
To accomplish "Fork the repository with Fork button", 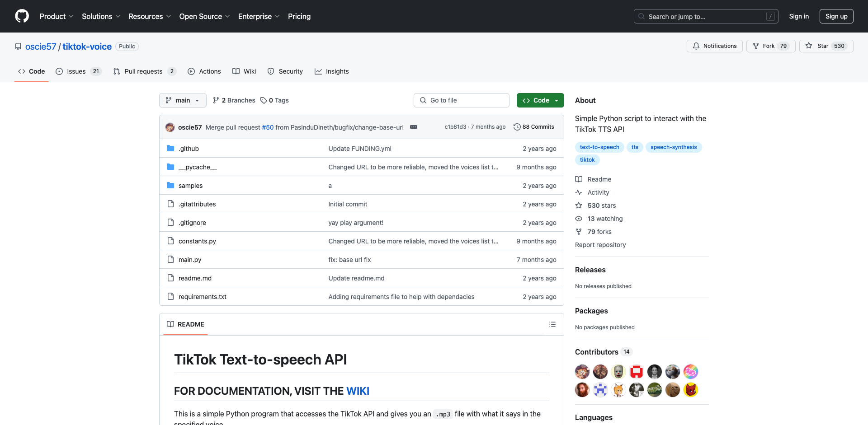I will point(771,46).
